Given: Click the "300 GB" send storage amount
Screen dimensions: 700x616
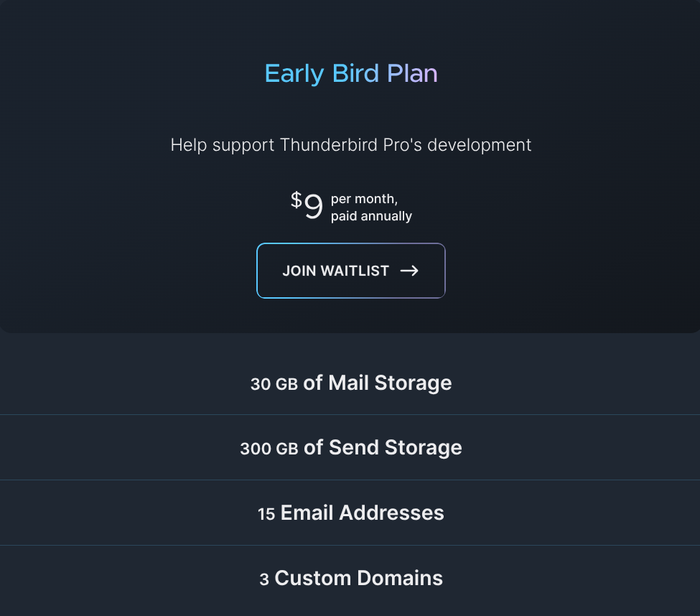Looking at the screenshot, I should (269, 449).
